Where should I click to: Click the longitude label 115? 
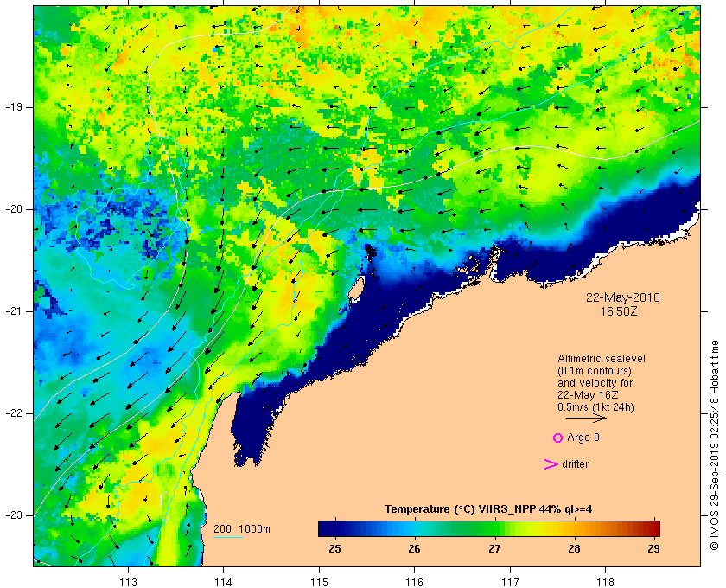point(319,582)
